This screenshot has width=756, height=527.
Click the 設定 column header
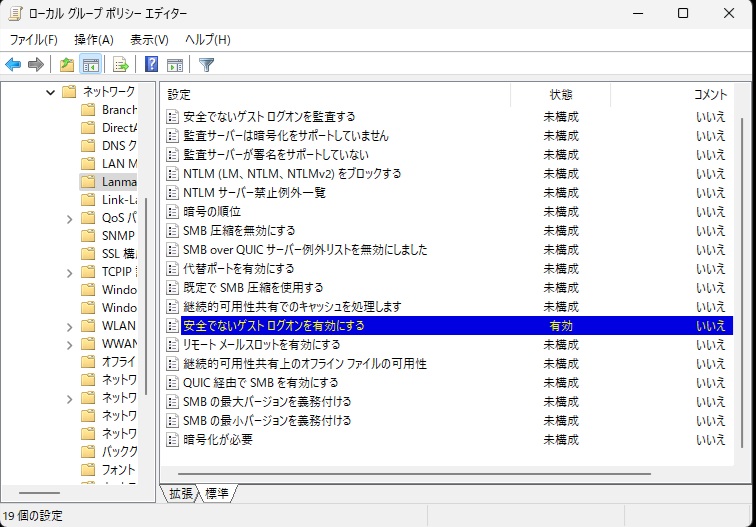(335, 94)
